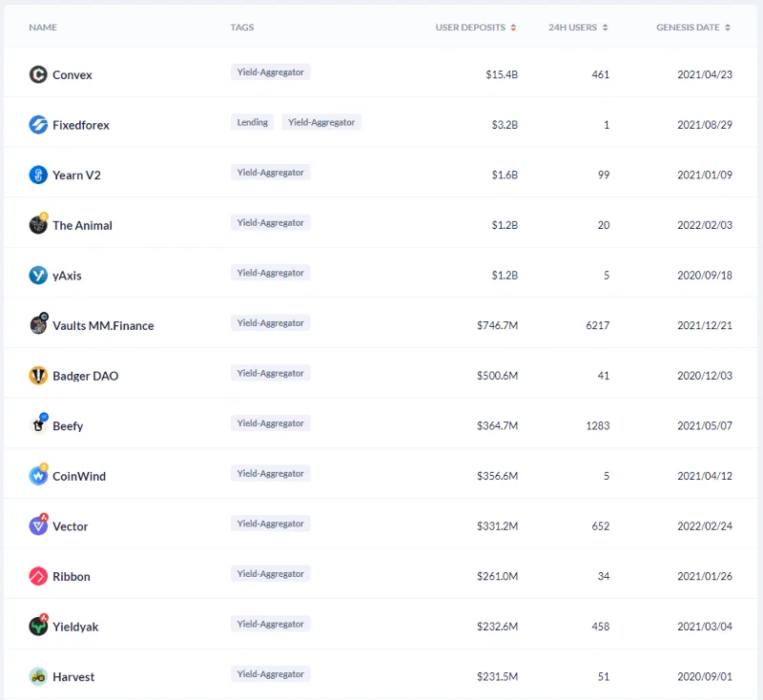
Task: Click the Yieldyak logo icon
Action: (x=38, y=625)
